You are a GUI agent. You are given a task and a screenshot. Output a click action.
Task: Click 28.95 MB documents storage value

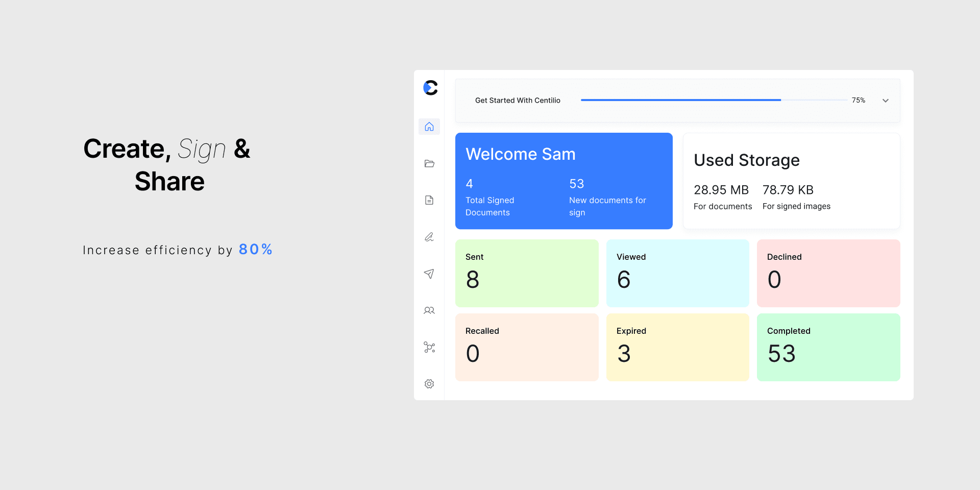click(x=721, y=190)
